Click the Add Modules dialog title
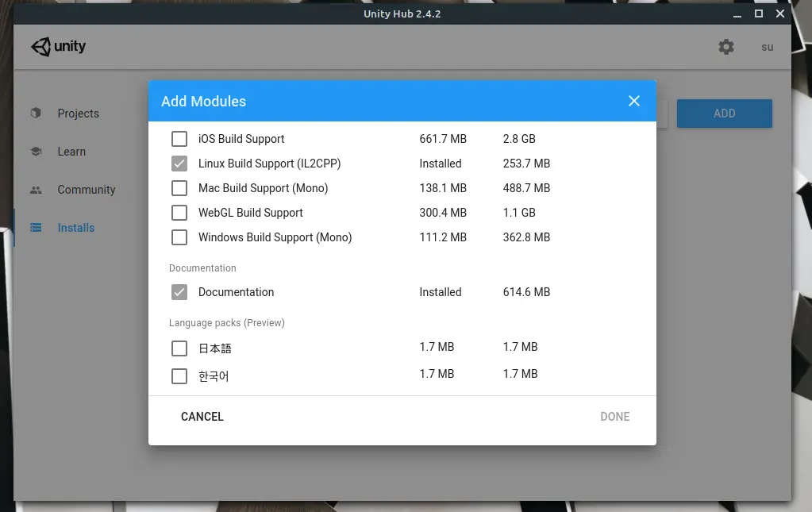This screenshot has width=812, height=512. 203,102
